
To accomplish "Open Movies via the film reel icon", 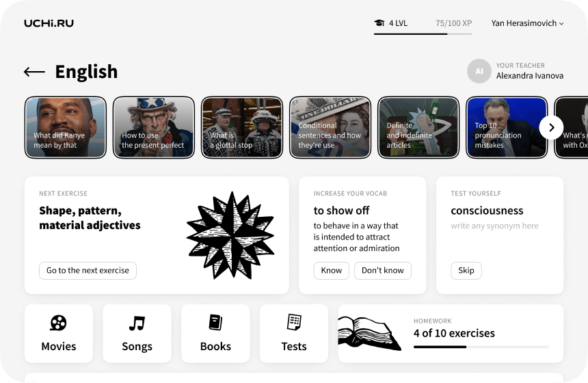I will click(x=59, y=323).
